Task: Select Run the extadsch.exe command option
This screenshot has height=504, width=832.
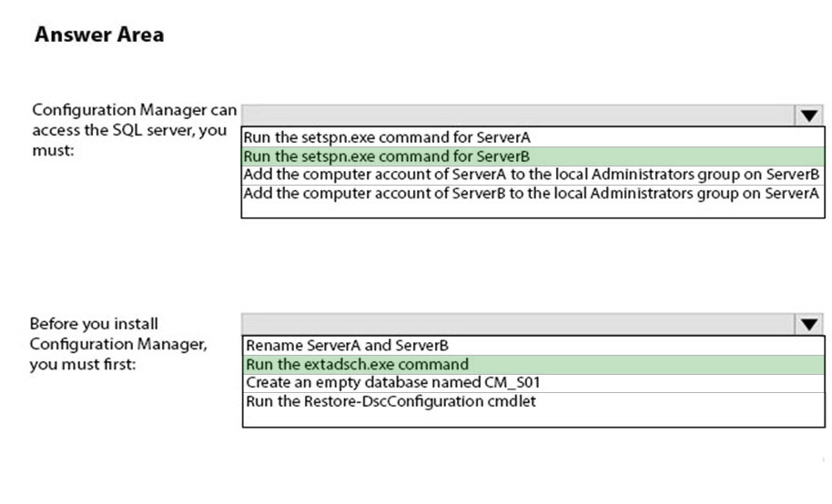Action: [x=533, y=365]
